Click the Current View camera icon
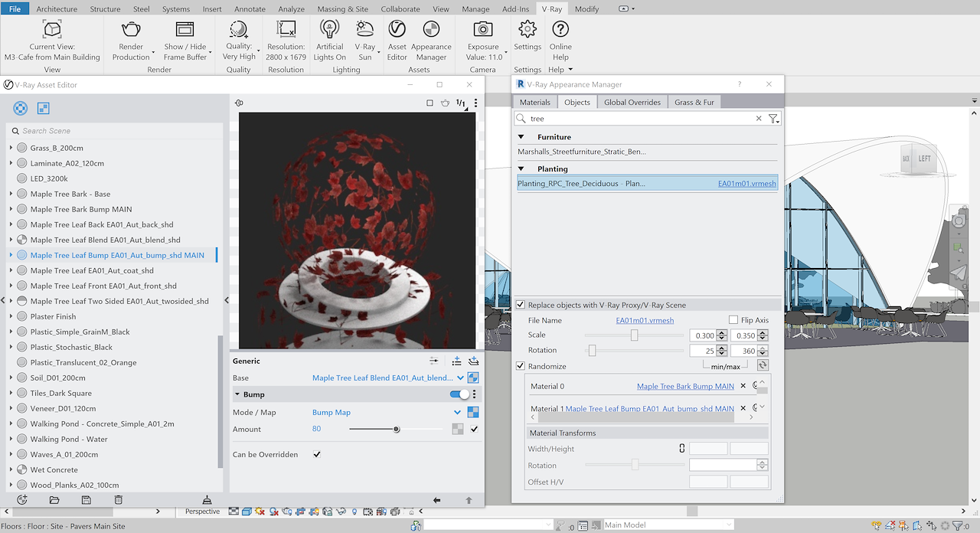This screenshot has width=980, height=533. 52,29
